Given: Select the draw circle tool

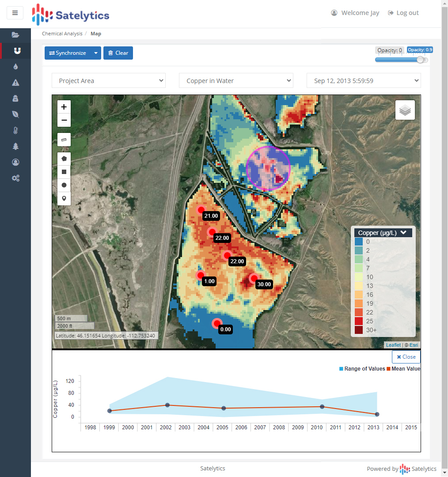Looking at the screenshot, I should 64,185.
